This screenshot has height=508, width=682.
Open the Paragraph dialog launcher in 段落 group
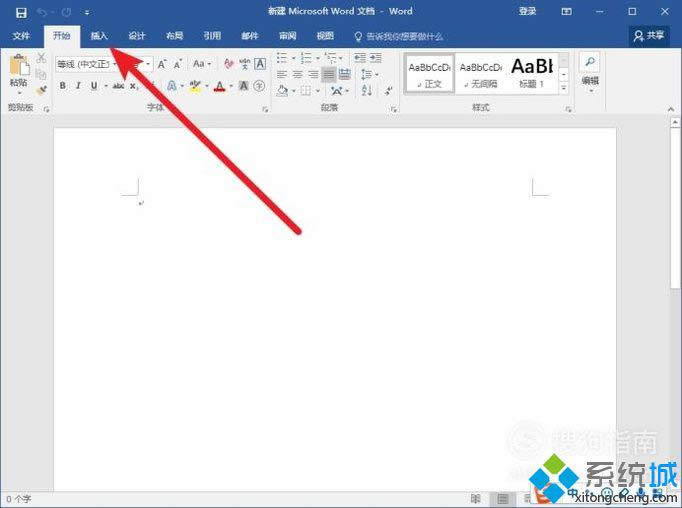393,109
